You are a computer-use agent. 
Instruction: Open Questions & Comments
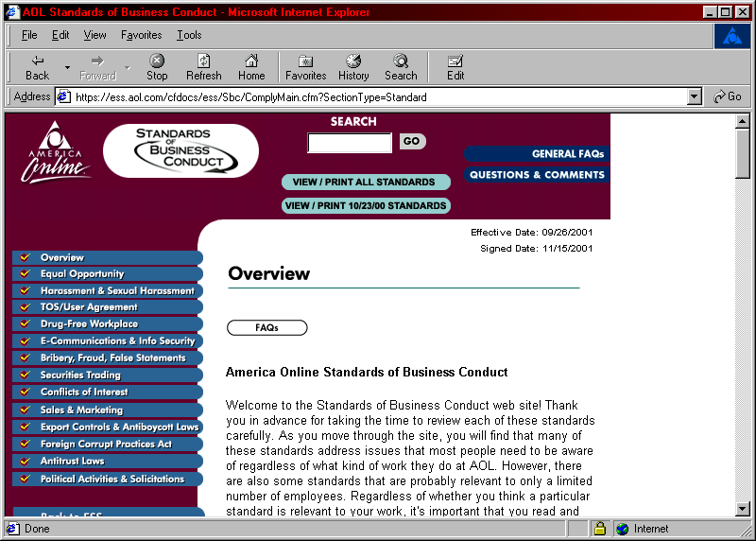pos(537,175)
